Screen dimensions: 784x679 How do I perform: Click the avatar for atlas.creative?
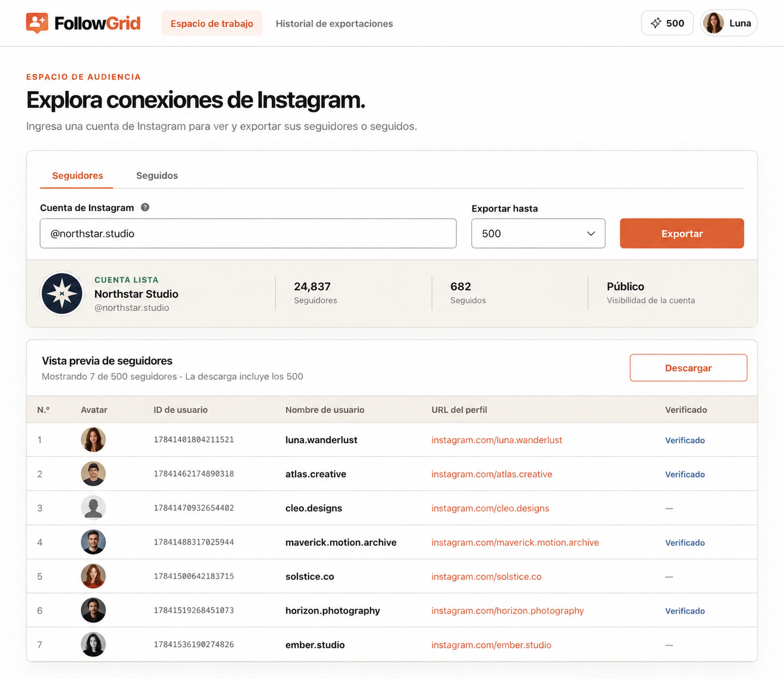pos(93,474)
